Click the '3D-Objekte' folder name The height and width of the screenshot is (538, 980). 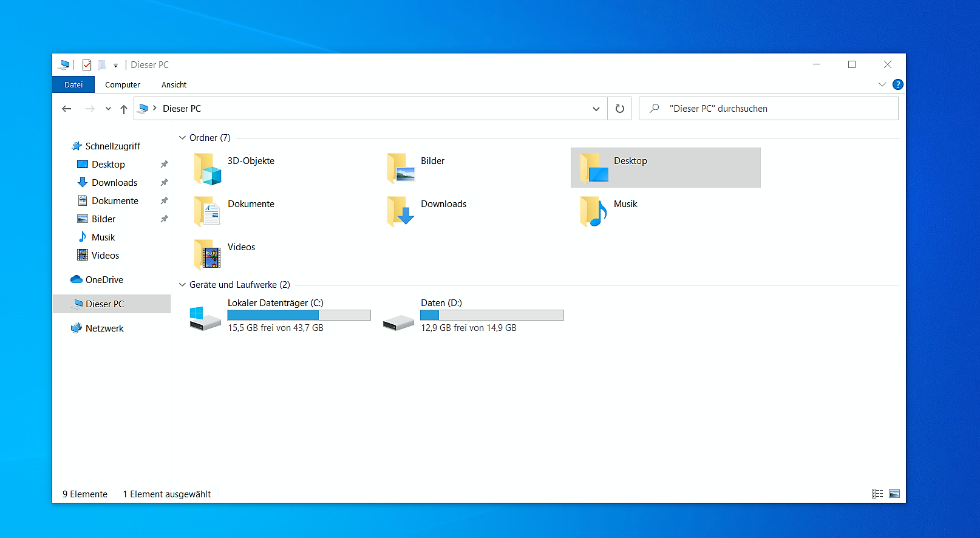251,161
